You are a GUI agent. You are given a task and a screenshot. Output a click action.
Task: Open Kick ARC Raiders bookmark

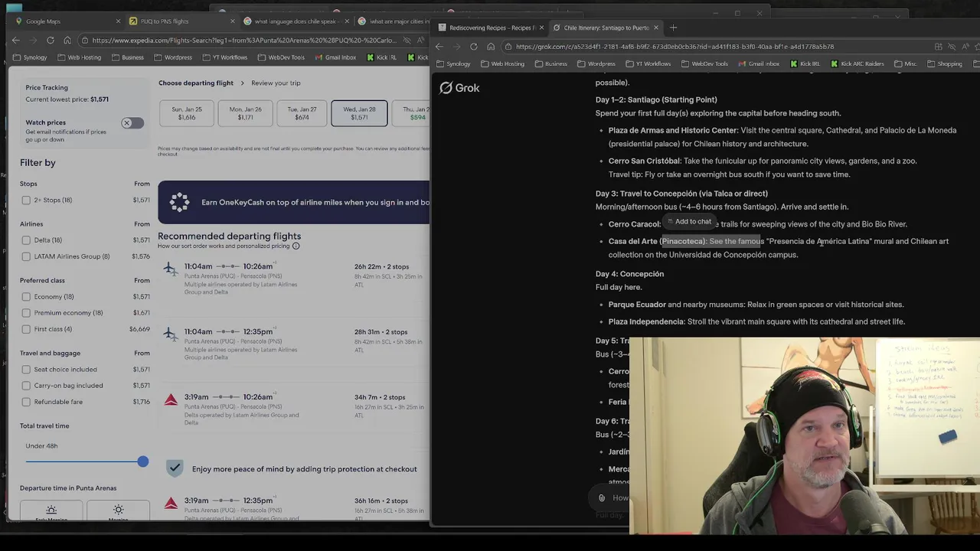(857, 64)
